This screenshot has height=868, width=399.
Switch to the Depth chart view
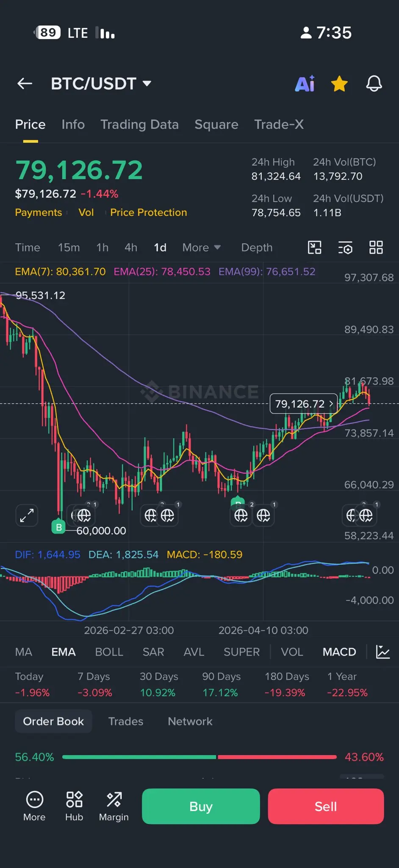[257, 248]
